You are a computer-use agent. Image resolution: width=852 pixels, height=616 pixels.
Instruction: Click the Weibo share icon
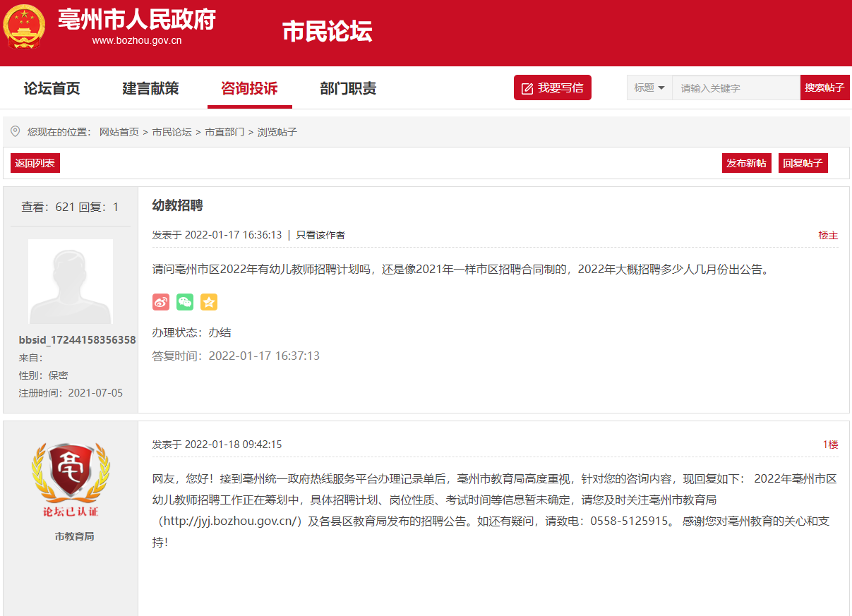(x=161, y=302)
